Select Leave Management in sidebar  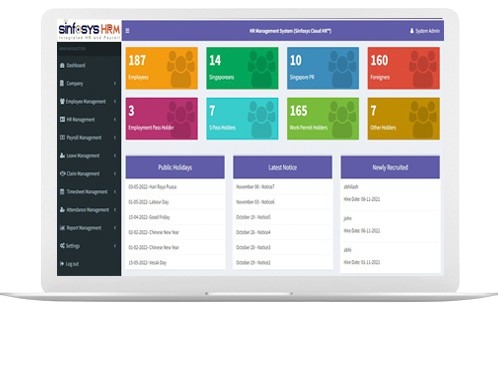pos(89,155)
